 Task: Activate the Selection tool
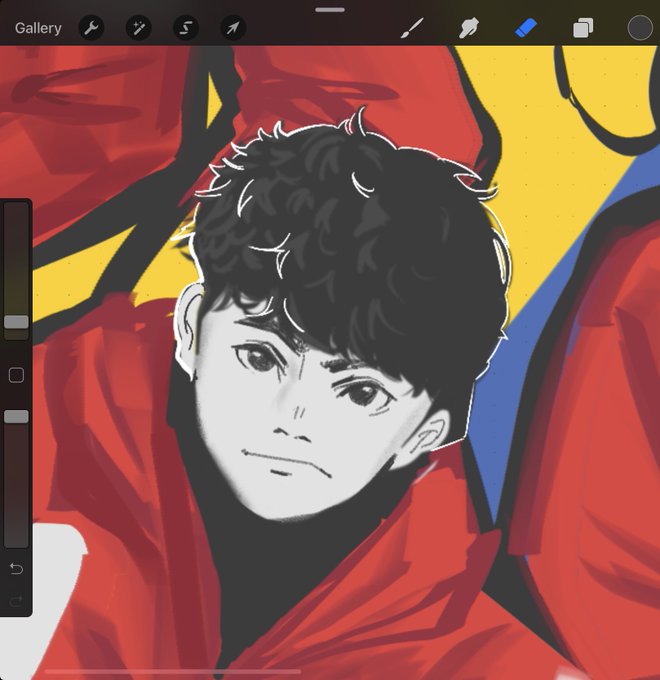186,28
